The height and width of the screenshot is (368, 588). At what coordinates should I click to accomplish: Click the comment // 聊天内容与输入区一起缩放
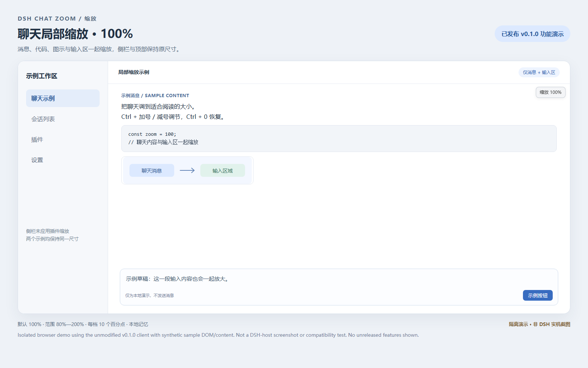[x=163, y=142]
